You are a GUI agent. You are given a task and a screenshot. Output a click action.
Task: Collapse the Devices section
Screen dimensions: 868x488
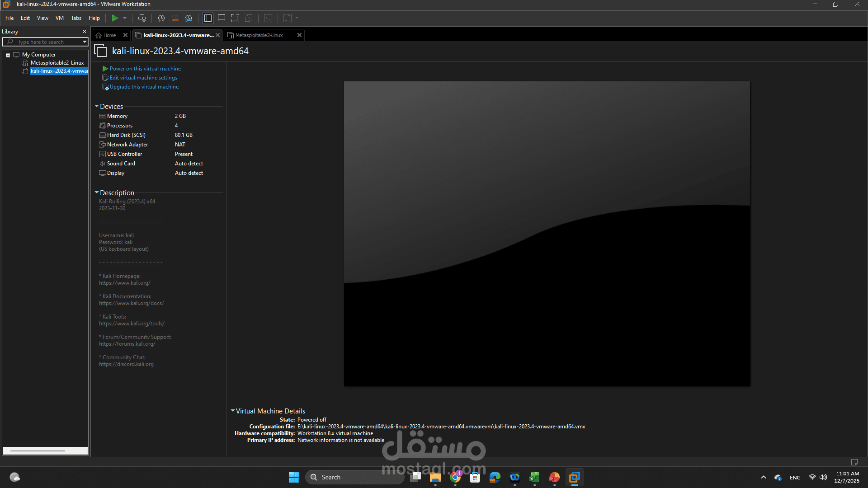point(97,106)
